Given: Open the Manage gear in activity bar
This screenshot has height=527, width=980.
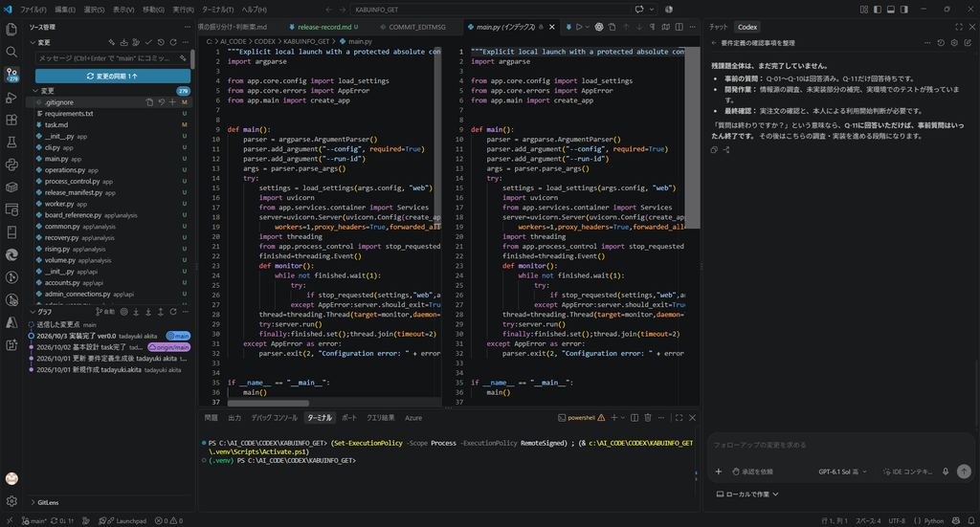Looking at the screenshot, I should (x=11, y=501).
